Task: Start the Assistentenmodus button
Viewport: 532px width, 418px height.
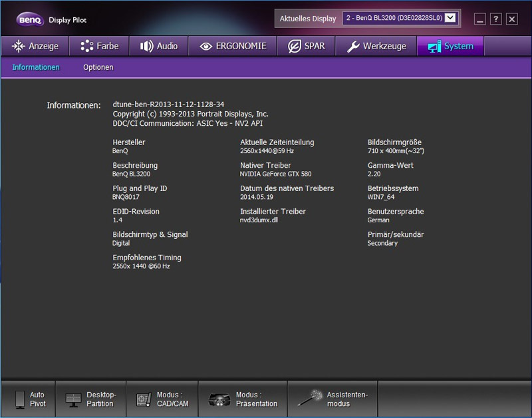Action: pos(332,399)
